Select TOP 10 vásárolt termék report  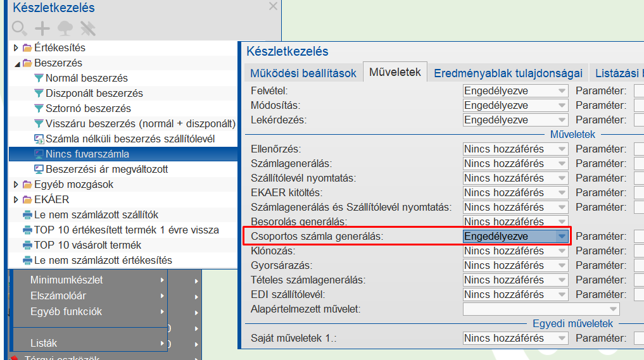87,245
